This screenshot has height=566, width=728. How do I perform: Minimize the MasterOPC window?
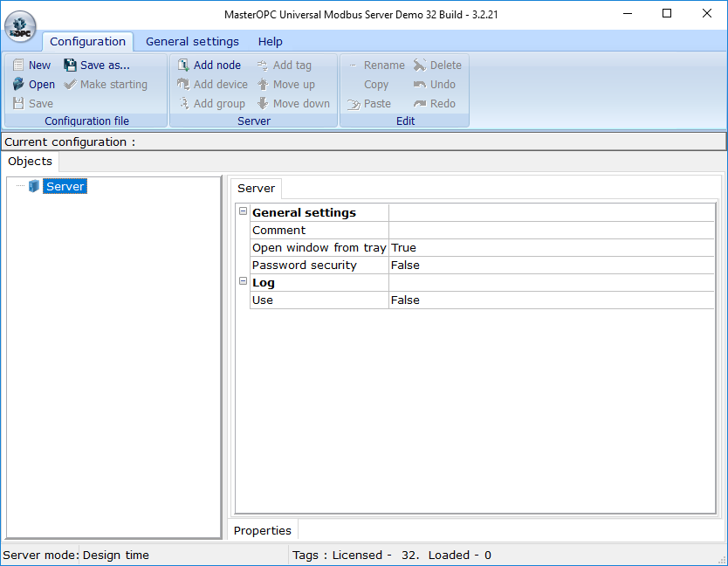click(628, 13)
